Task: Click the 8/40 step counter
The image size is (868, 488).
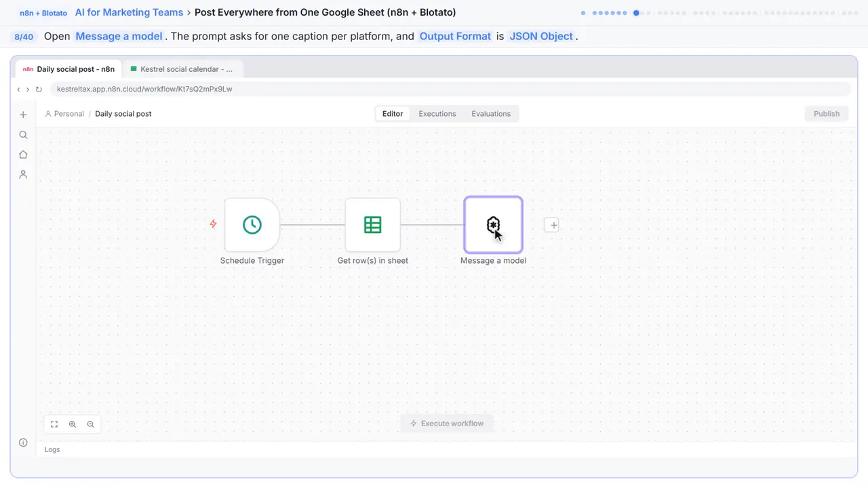Action: click(24, 37)
